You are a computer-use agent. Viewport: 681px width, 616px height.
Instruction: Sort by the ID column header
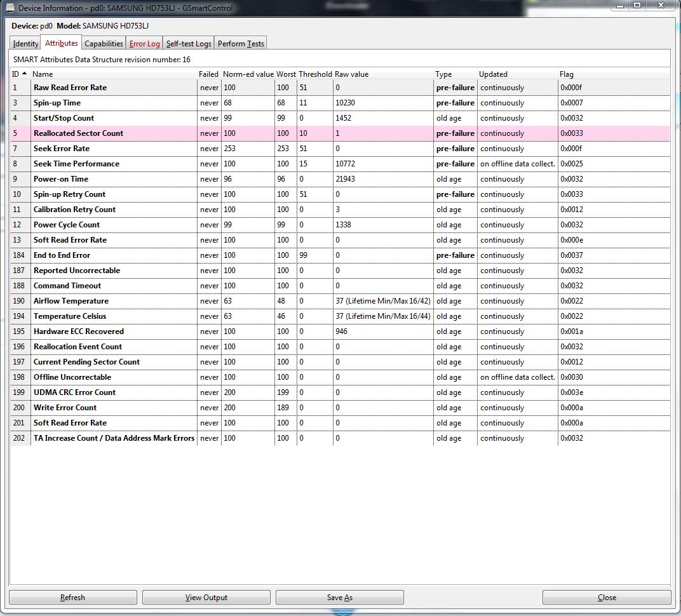click(x=20, y=74)
